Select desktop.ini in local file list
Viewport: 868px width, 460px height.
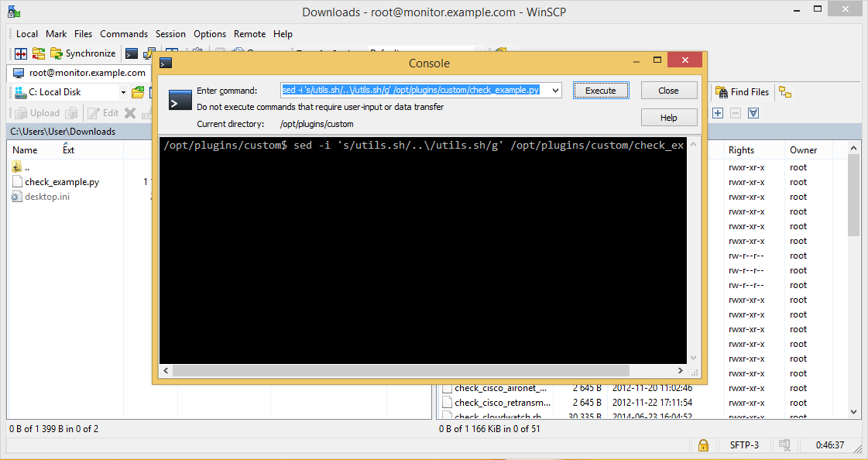tap(47, 197)
